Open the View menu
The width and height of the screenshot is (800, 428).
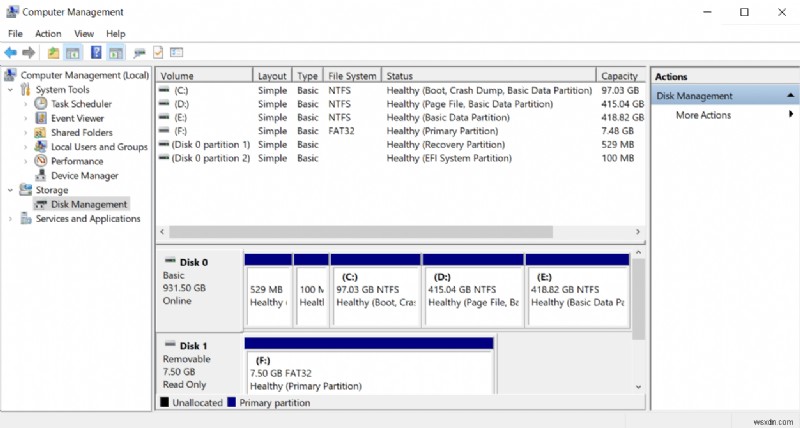(x=84, y=34)
